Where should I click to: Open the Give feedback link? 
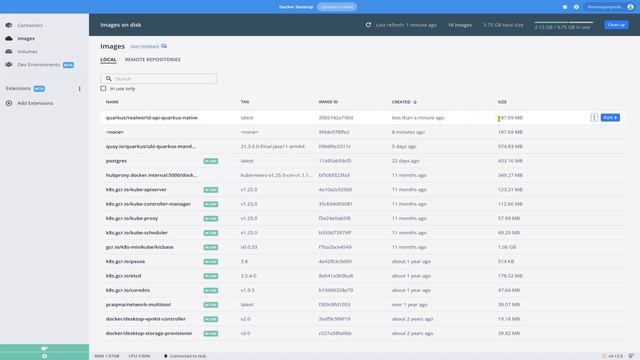click(x=145, y=46)
